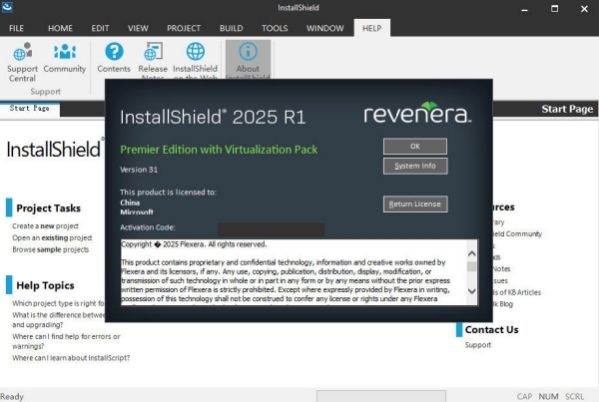
Task: Click the Project Tasks heading
Action: click(x=49, y=208)
